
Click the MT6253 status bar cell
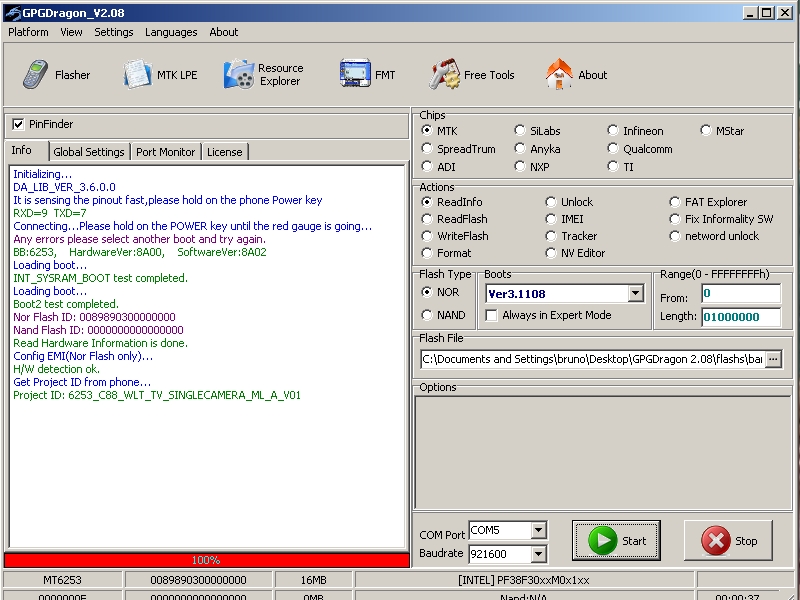click(x=62, y=580)
